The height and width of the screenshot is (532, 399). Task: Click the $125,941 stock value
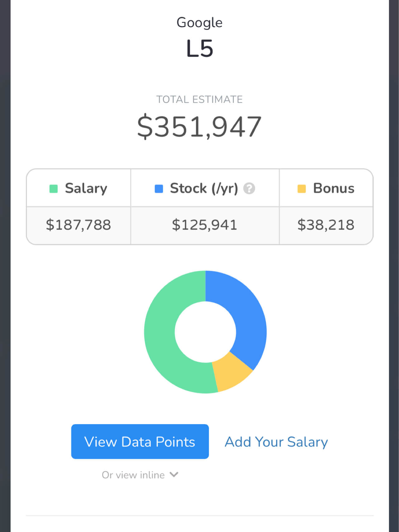pyautogui.click(x=205, y=225)
